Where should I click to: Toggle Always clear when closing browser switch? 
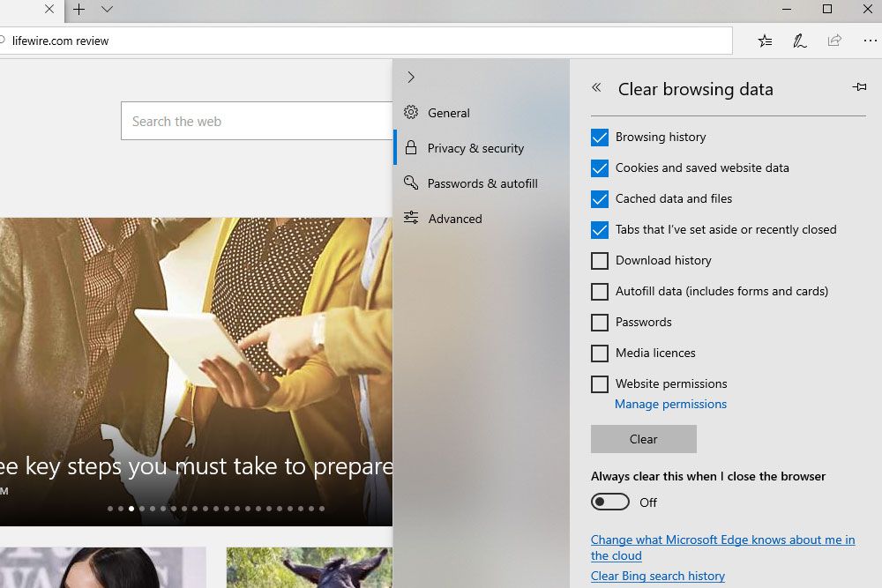[610, 502]
